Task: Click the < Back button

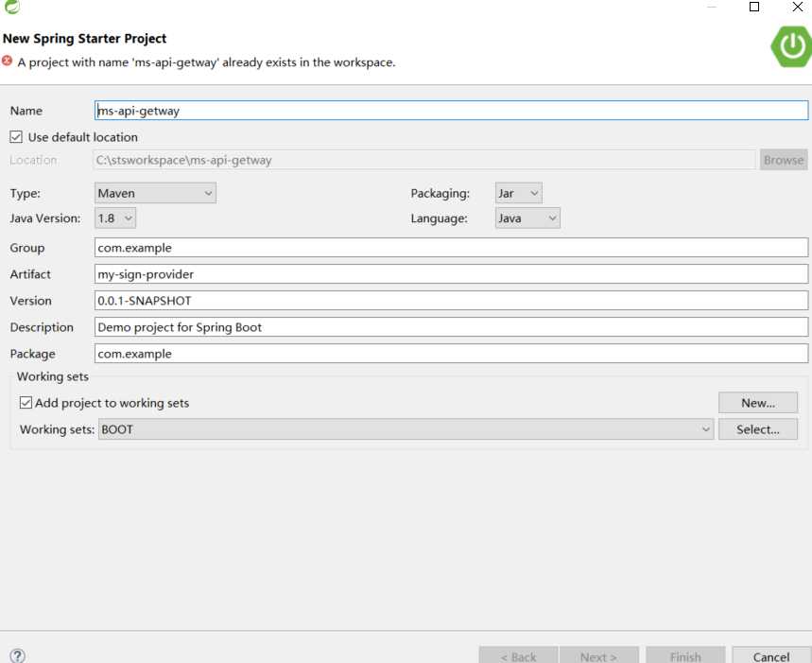Action: 518,655
